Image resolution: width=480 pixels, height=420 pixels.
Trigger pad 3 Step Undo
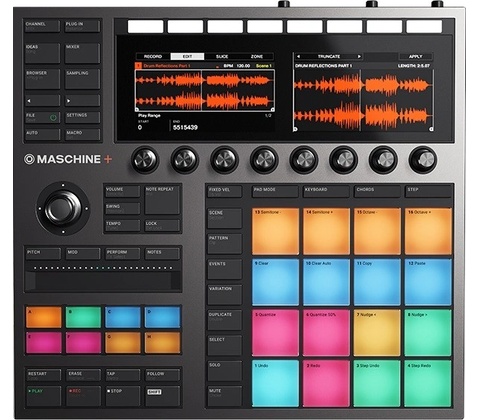(377, 383)
